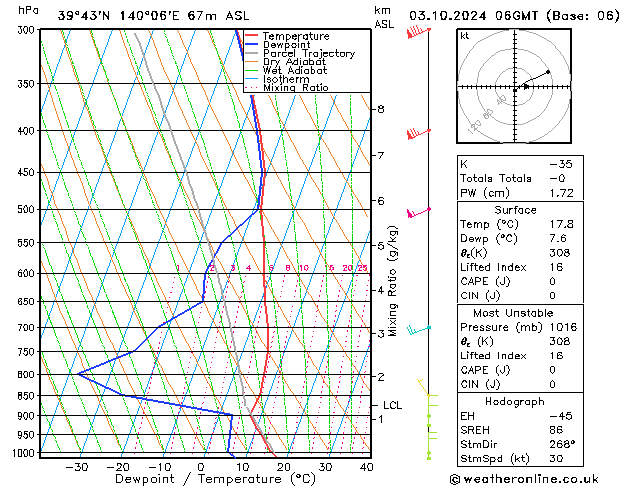Click the Most Unstable section header
The height and width of the screenshot is (486, 629).
pyautogui.click(x=513, y=313)
